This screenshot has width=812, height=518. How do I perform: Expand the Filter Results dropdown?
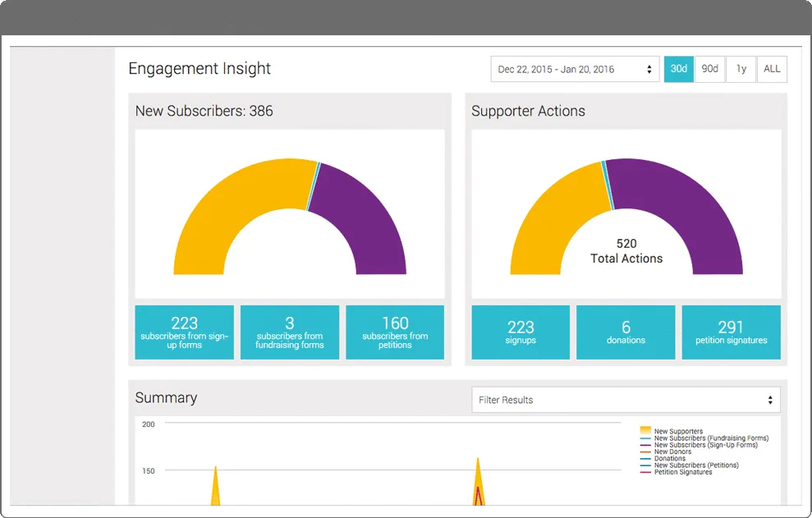(626, 400)
